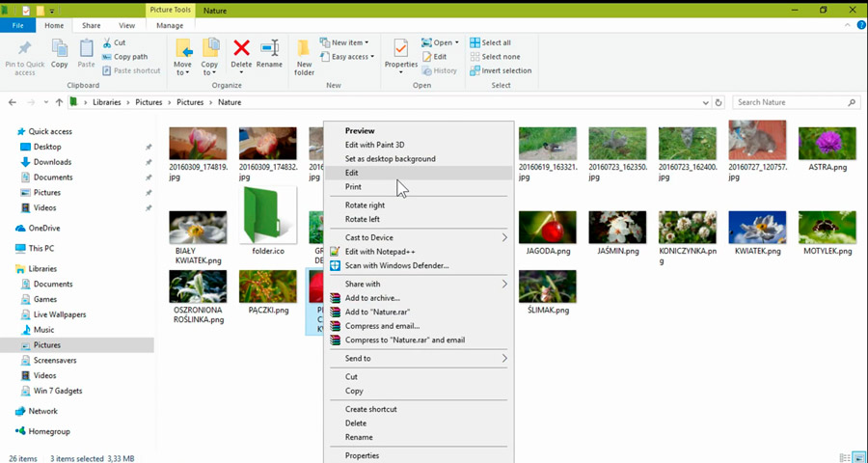Viewport: 868px width, 463px height.
Task: Click the Up arrow navigation icon
Action: (x=59, y=102)
